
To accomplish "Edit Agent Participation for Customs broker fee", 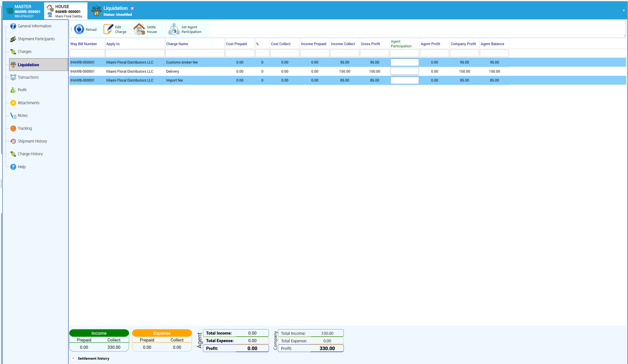I will (x=405, y=62).
